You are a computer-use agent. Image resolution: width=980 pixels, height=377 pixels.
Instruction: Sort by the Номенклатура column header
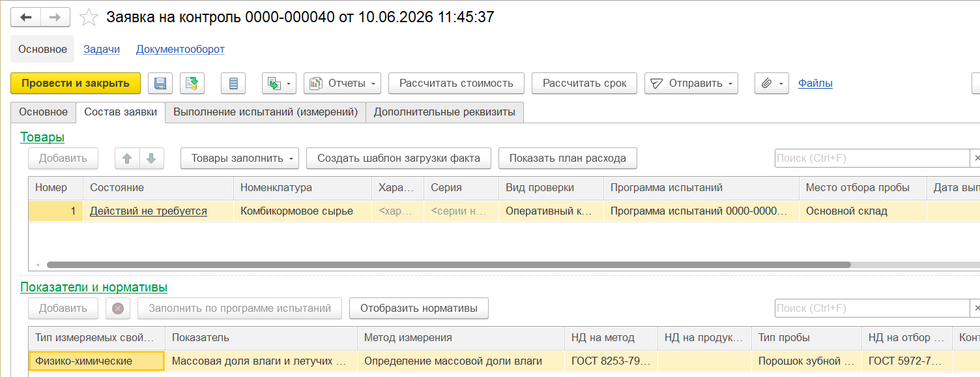pyautogui.click(x=302, y=188)
